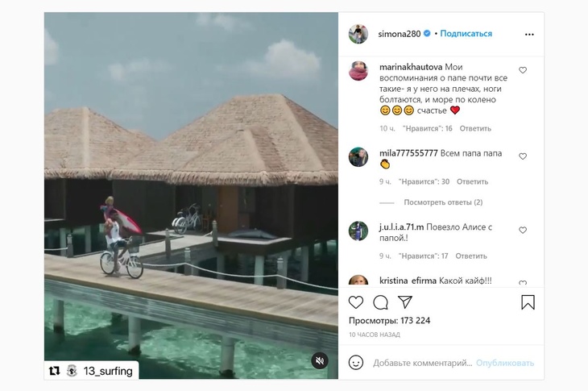Save post with bookmark icon
The width and height of the screenshot is (588, 391).
click(528, 302)
